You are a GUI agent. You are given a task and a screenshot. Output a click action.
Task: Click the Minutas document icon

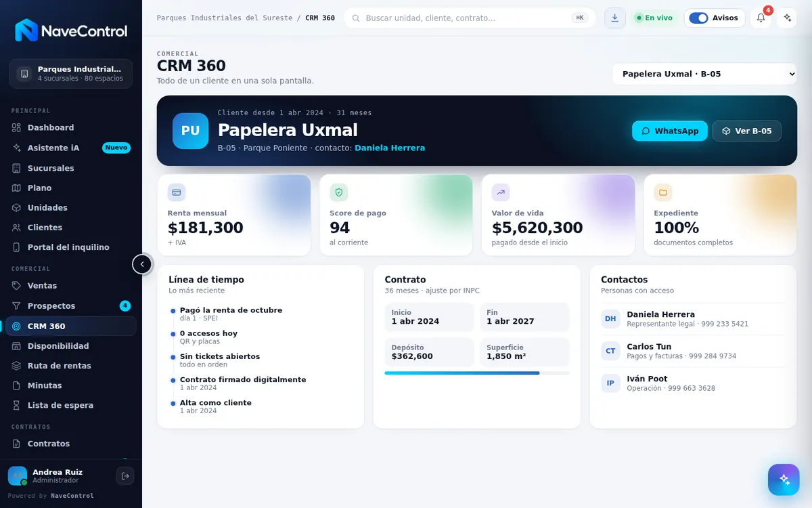point(17,385)
